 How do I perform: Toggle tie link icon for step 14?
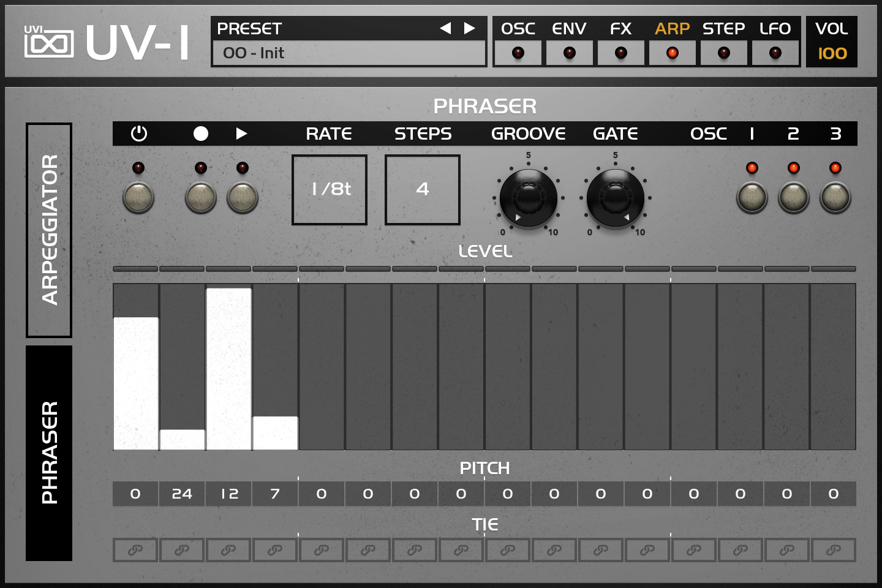[x=741, y=550]
